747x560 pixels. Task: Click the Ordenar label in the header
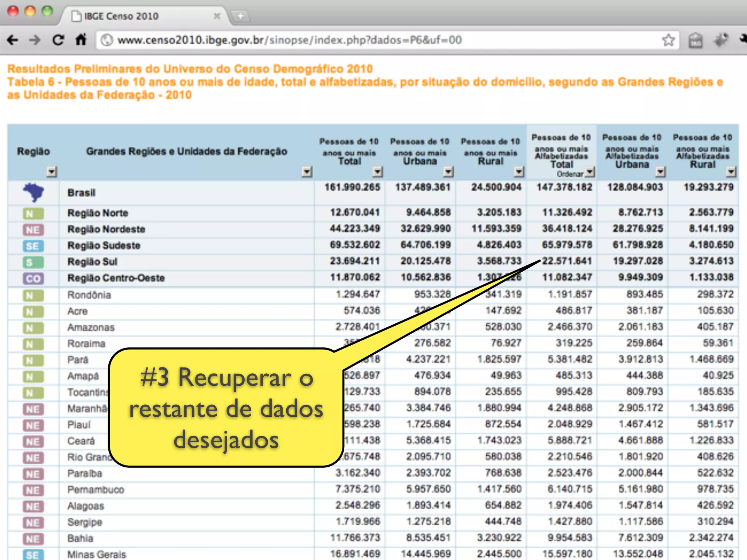pos(570,174)
